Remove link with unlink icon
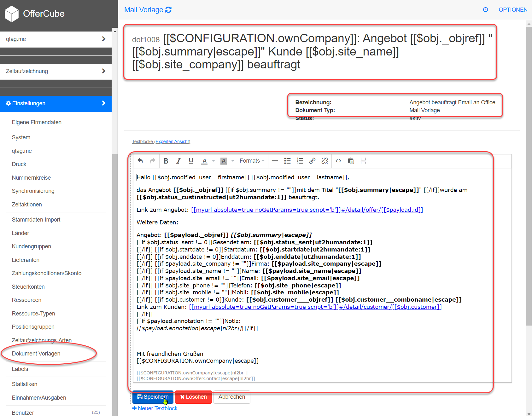Viewport: 532px width, 416px height. (x=325, y=161)
